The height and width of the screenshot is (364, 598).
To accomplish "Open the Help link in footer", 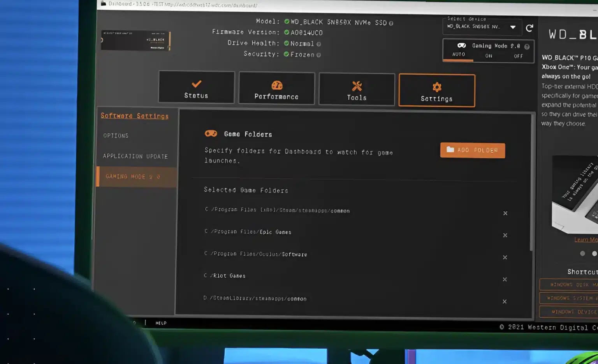I will point(161,323).
